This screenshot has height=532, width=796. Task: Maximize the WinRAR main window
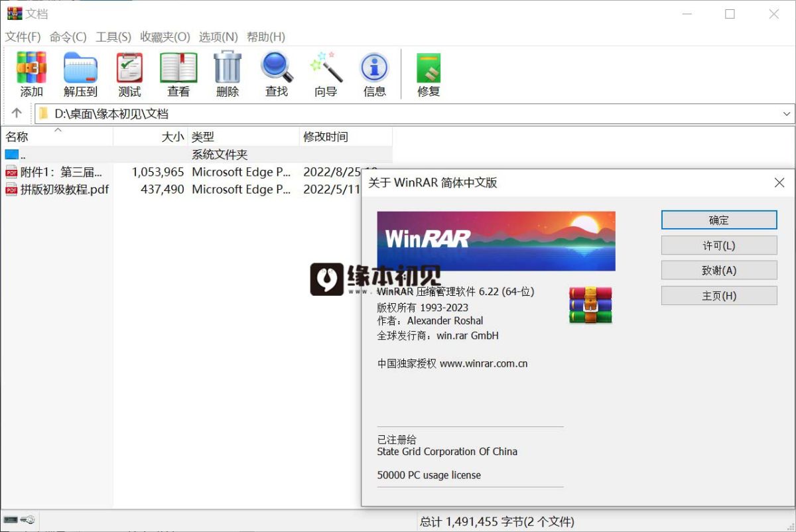pos(730,14)
